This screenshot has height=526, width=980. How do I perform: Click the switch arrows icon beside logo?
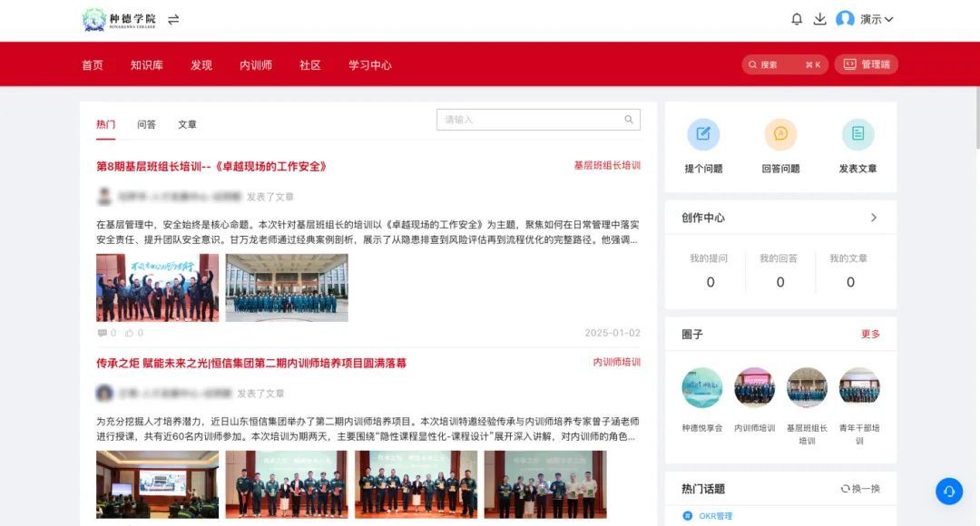tap(173, 19)
